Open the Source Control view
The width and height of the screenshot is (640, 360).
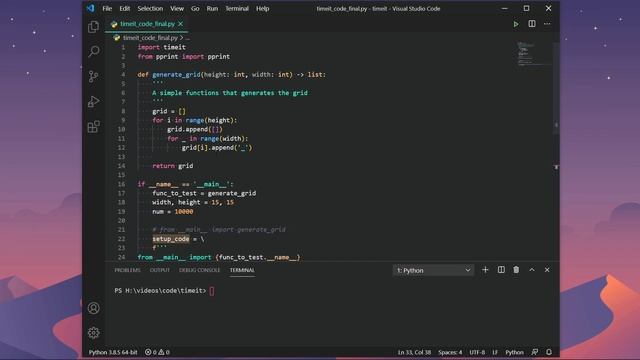[93, 76]
